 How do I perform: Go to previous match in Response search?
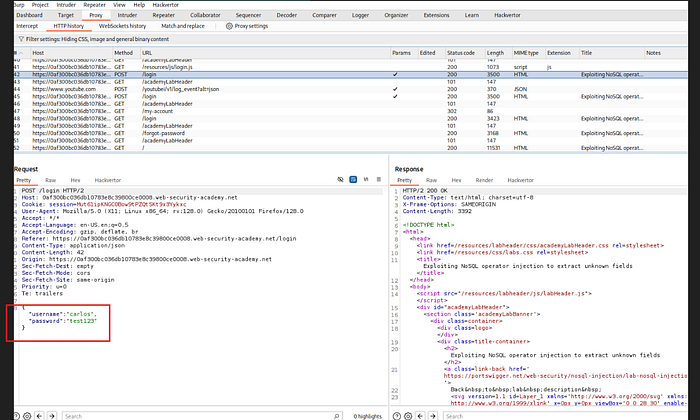pyautogui.click(x=421, y=416)
